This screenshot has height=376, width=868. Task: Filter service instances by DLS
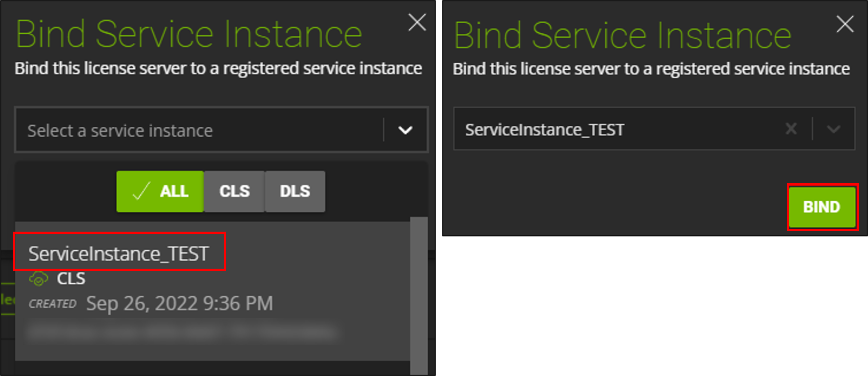point(295,191)
